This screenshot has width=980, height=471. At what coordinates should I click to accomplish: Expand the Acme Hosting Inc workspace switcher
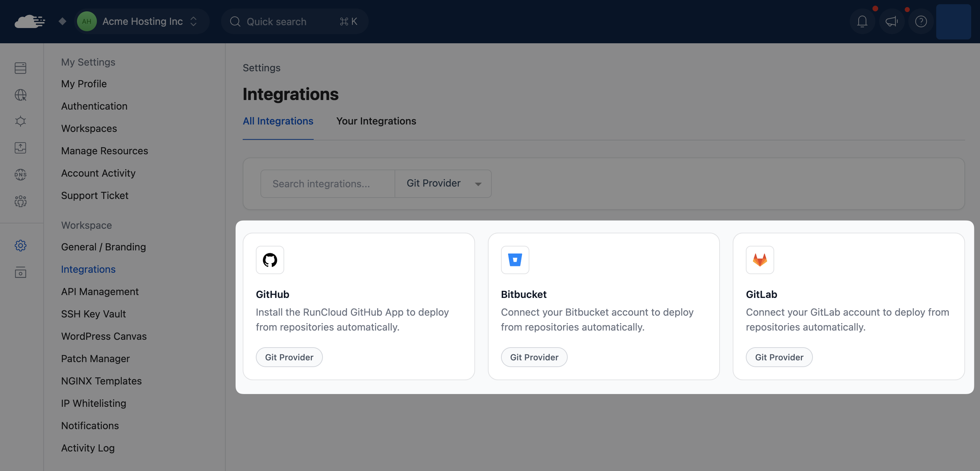click(x=142, y=22)
